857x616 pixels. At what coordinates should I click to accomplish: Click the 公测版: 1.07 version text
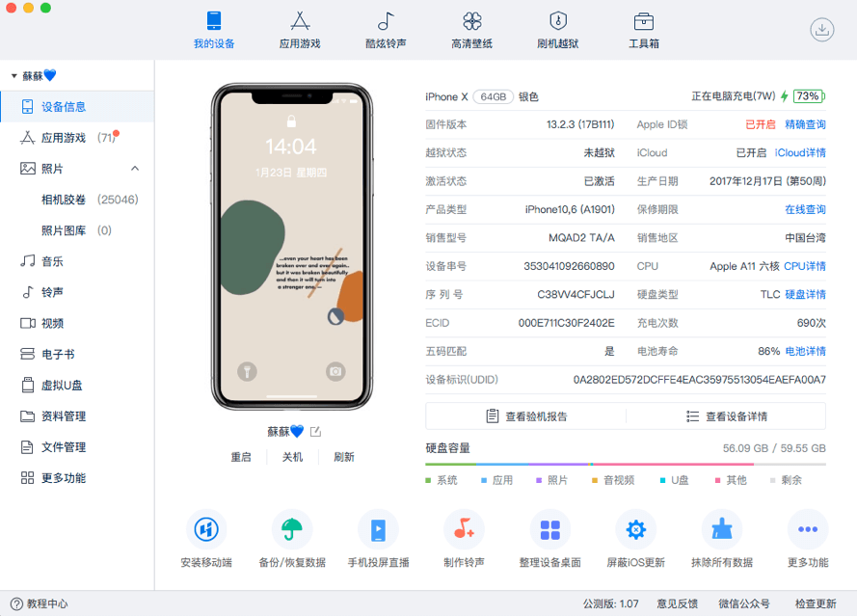tap(610, 603)
